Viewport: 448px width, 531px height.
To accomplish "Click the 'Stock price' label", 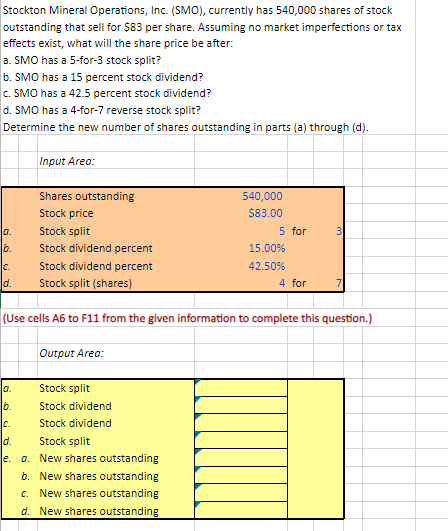I will (x=66, y=213).
